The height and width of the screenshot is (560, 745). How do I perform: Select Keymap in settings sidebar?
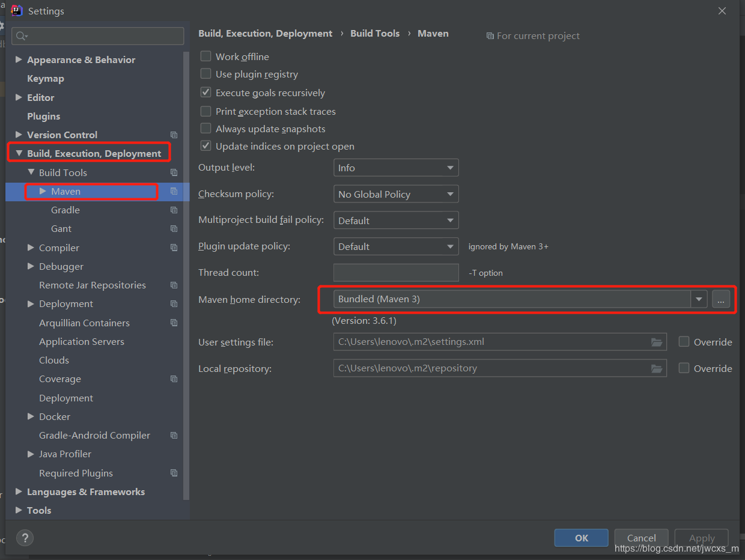coord(46,79)
